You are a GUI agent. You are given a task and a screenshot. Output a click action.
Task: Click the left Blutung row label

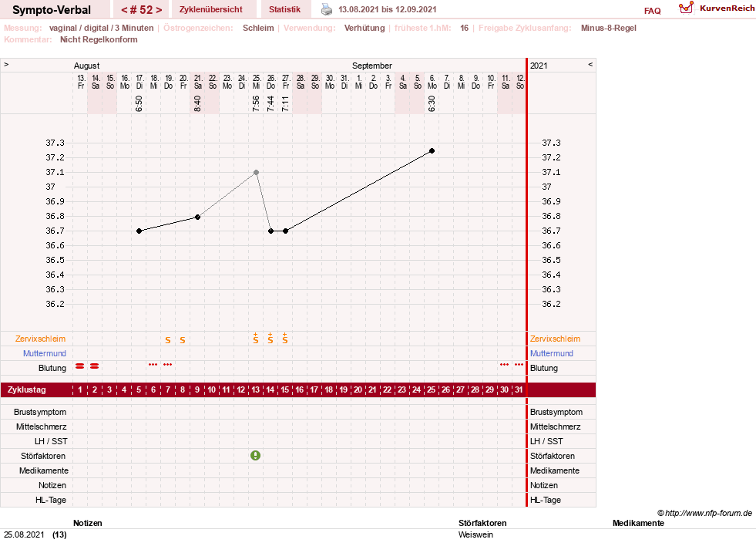point(52,368)
